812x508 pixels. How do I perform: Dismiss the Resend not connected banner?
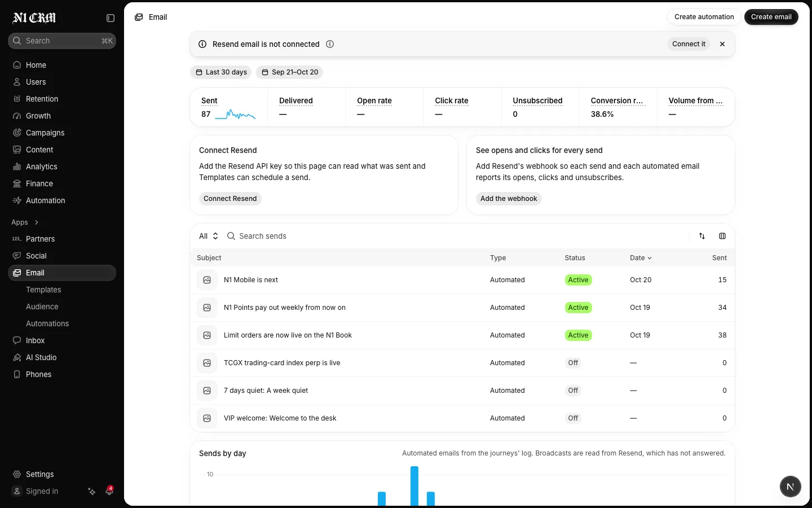[722, 44]
